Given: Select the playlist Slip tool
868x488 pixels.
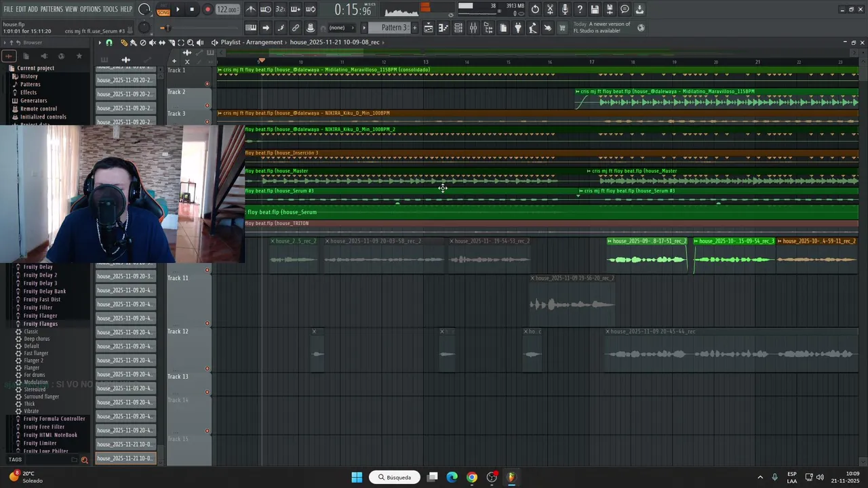Looking at the screenshot, I should 162,42.
